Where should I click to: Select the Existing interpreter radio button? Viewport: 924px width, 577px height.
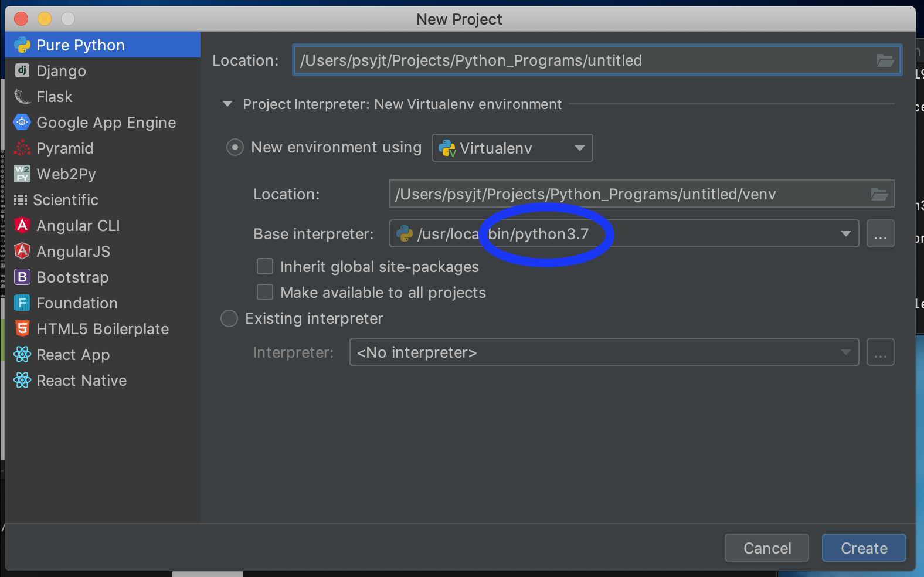[x=229, y=318]
